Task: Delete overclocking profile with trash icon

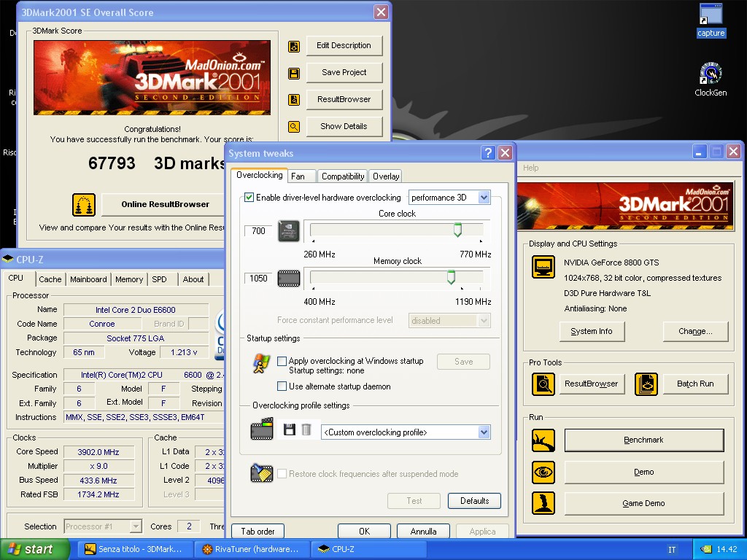Action: (x=306, y=430)
